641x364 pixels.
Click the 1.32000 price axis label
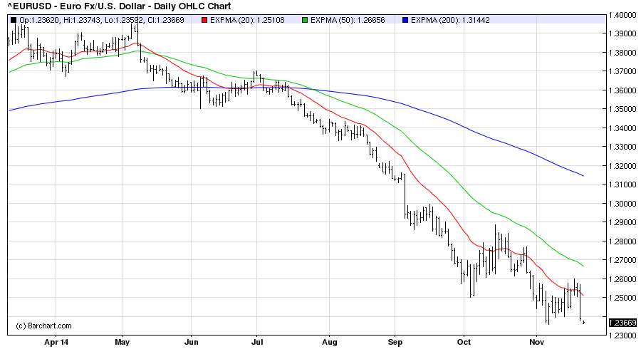[x=622, y=166]
